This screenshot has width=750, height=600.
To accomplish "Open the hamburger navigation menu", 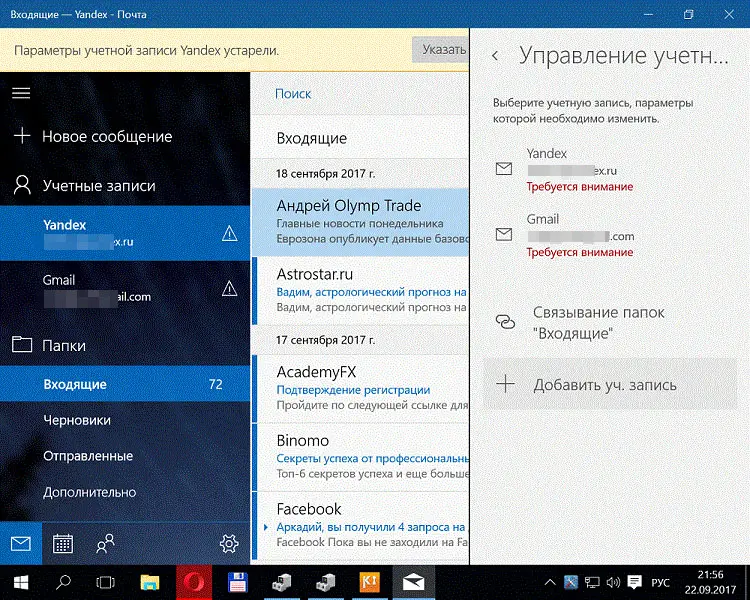I will tap(21, 93).
